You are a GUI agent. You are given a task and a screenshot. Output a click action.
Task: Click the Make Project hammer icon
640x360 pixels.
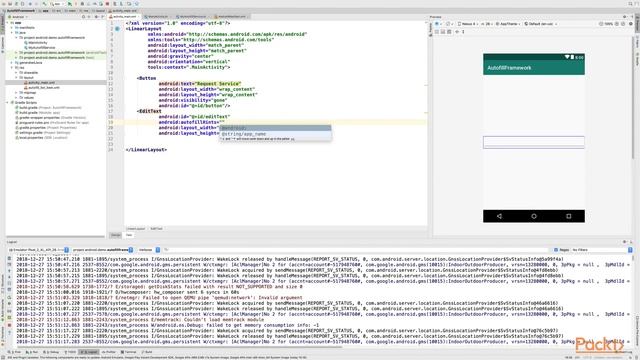click(x=44, y=4)
